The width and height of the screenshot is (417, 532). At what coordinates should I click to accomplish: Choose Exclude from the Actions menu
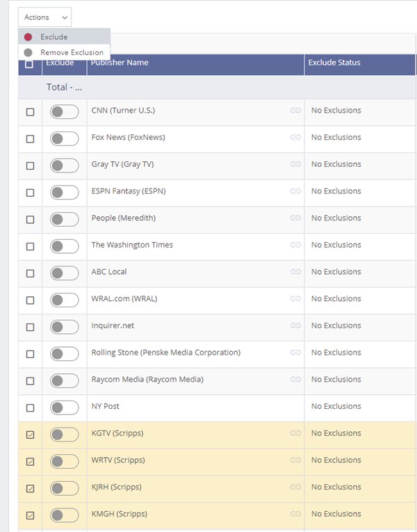pyautogui.click(x=54, y=37)
